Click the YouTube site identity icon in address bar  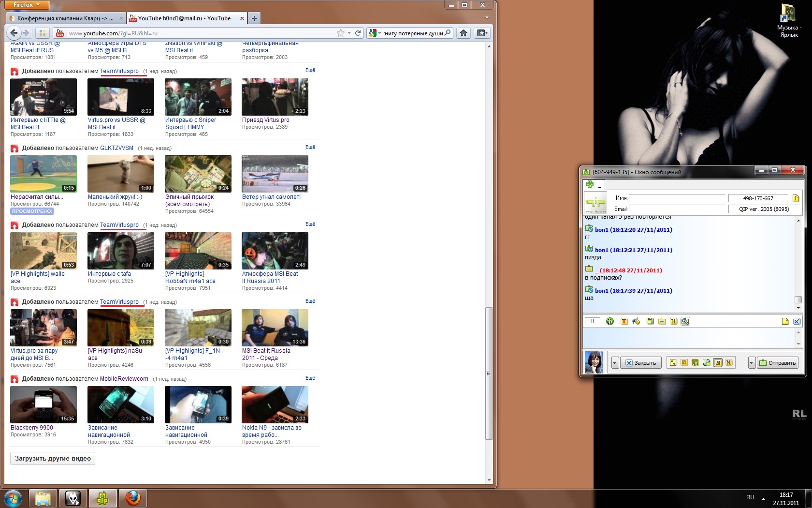(60, 33)
